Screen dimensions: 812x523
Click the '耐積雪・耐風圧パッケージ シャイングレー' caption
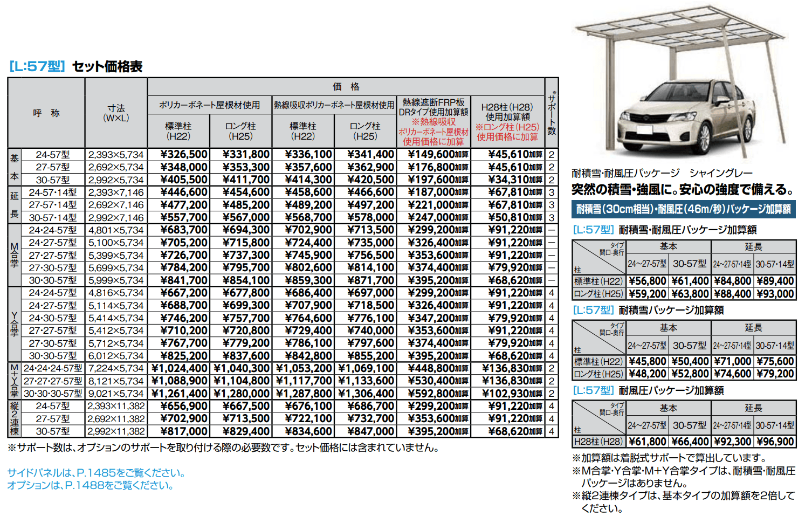662,173
